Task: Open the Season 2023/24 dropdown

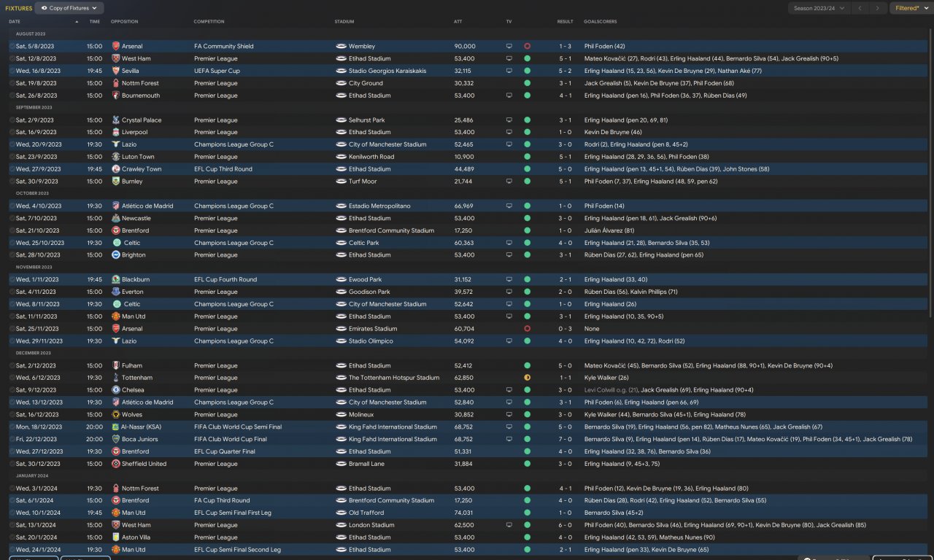Action: [819, 8]
